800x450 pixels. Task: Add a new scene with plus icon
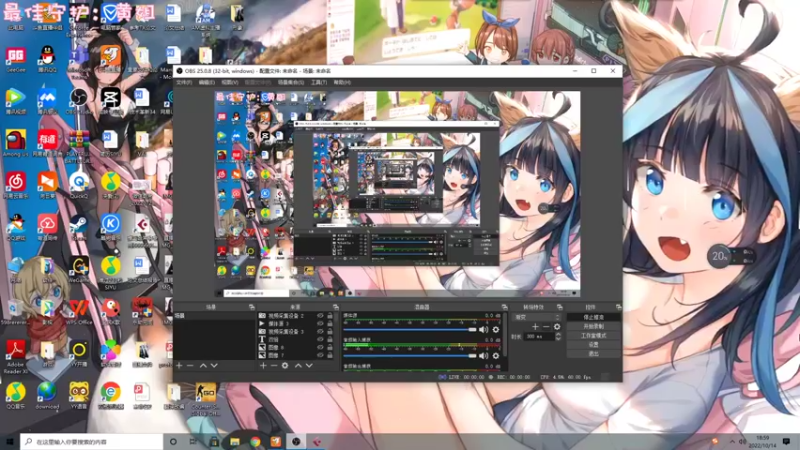(x=179, y=365)
